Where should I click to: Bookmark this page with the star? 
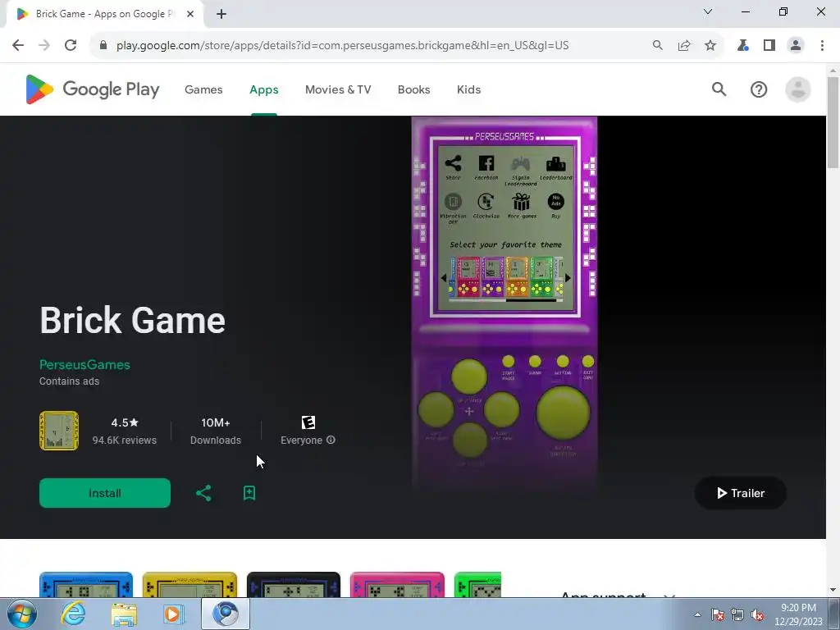pyautogui.click(x=710, y=46)
